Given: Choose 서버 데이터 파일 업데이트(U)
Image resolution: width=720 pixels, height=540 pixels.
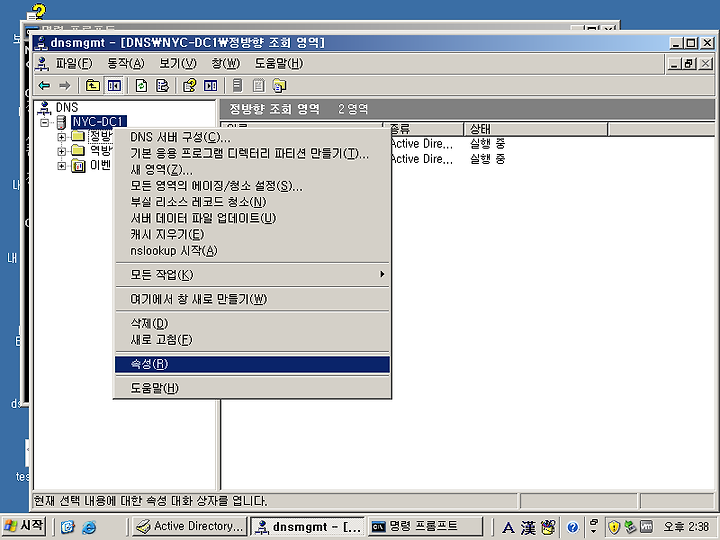Looking at the screenshot, I should coord(252,218).
